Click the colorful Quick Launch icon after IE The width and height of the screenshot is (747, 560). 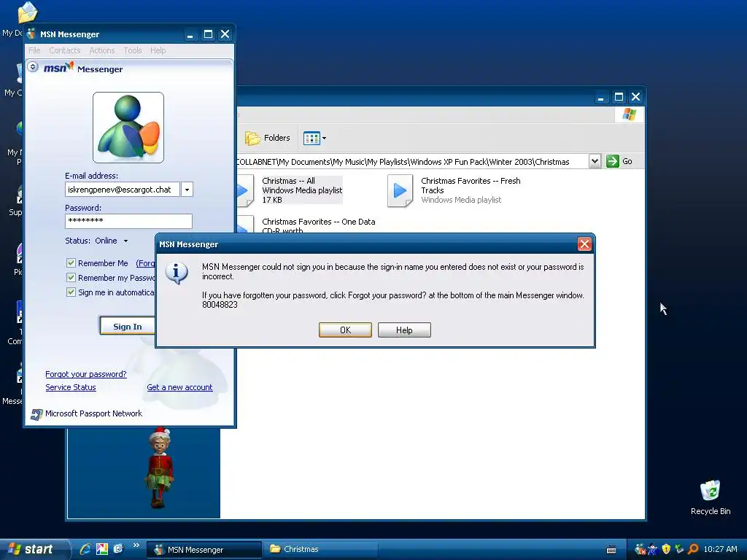[x=102, y=549]
